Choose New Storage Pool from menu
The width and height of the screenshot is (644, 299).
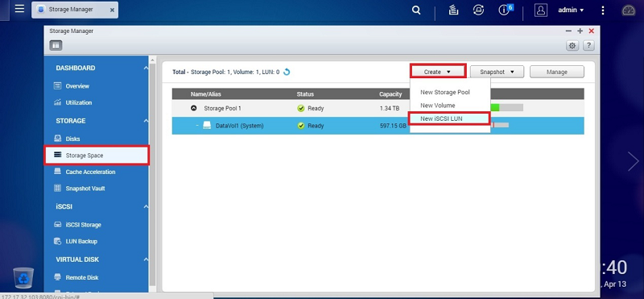[445, 92]
